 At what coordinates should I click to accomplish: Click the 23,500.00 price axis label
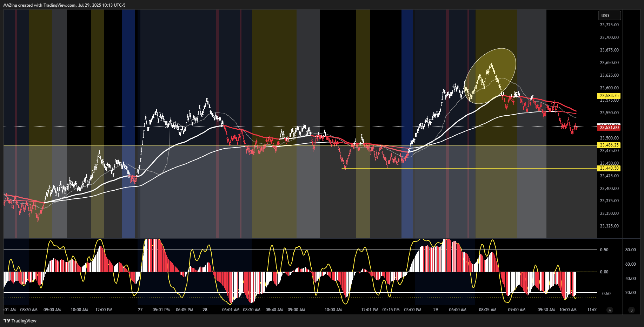(x=609, y=138)
